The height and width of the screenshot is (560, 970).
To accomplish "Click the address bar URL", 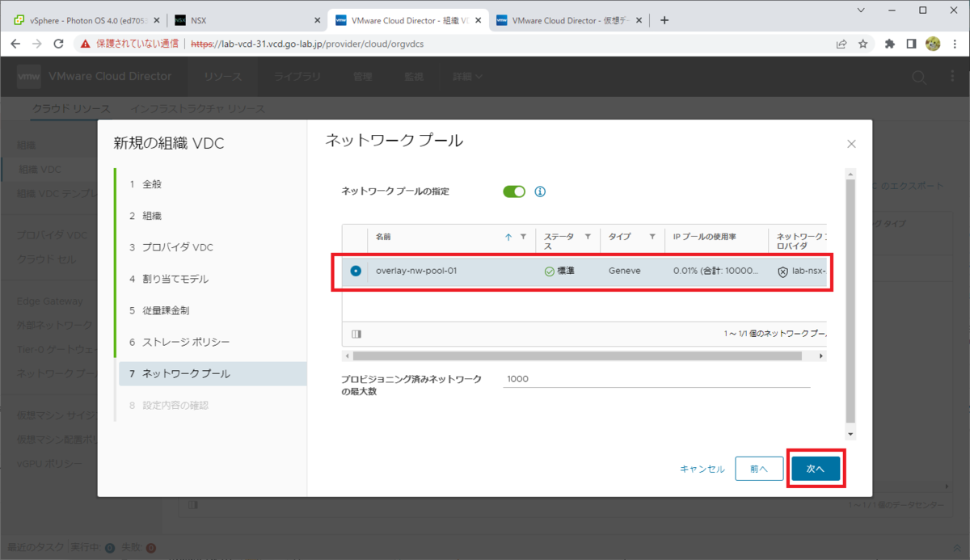I will [x=307, y=44].
